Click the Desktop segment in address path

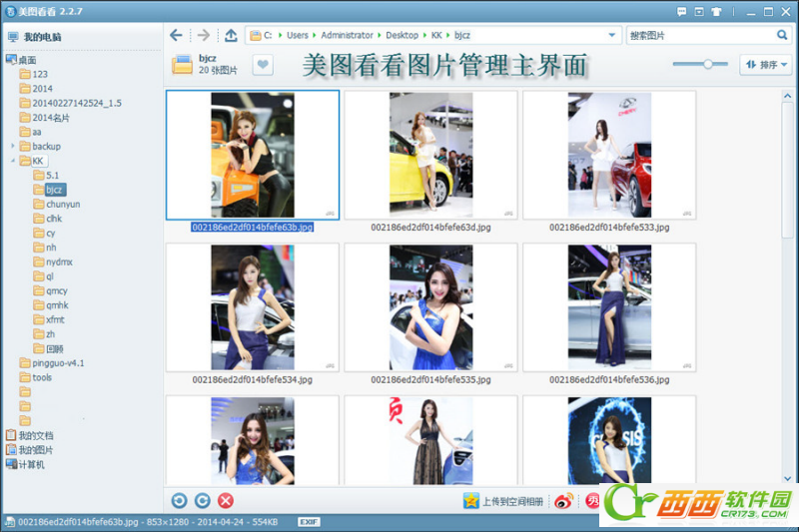(402, 35)
